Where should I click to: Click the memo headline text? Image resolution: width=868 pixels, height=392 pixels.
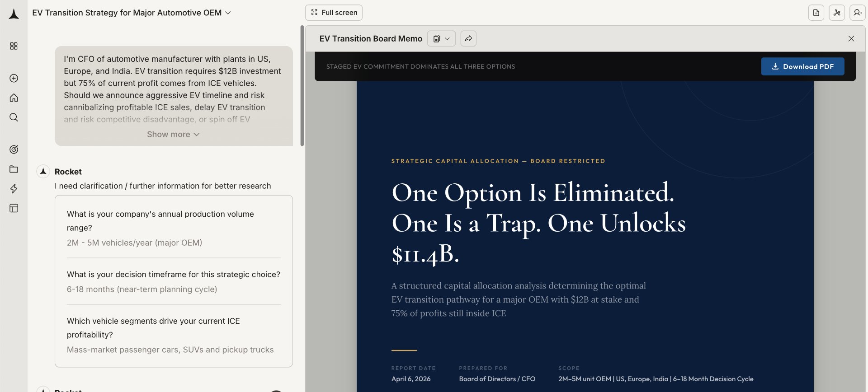tap(538, 223)
